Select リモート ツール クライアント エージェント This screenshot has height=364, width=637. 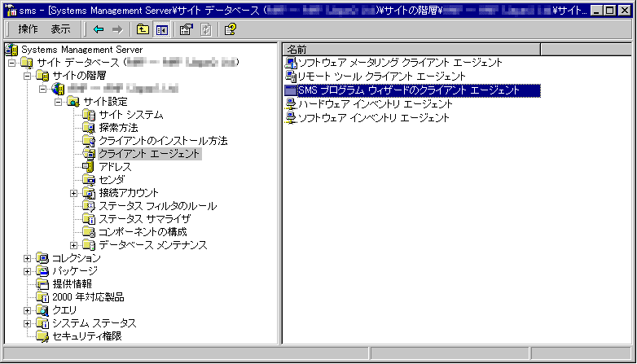(381, 76)
